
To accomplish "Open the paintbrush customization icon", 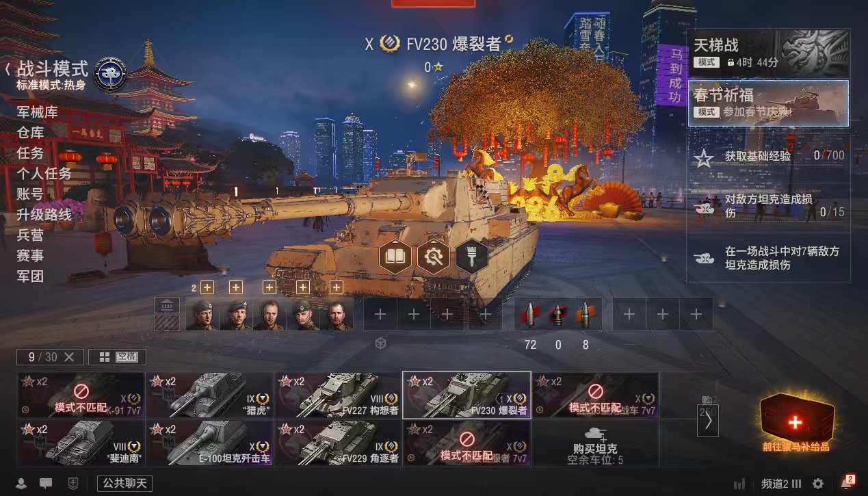I will tap(471, 256).
